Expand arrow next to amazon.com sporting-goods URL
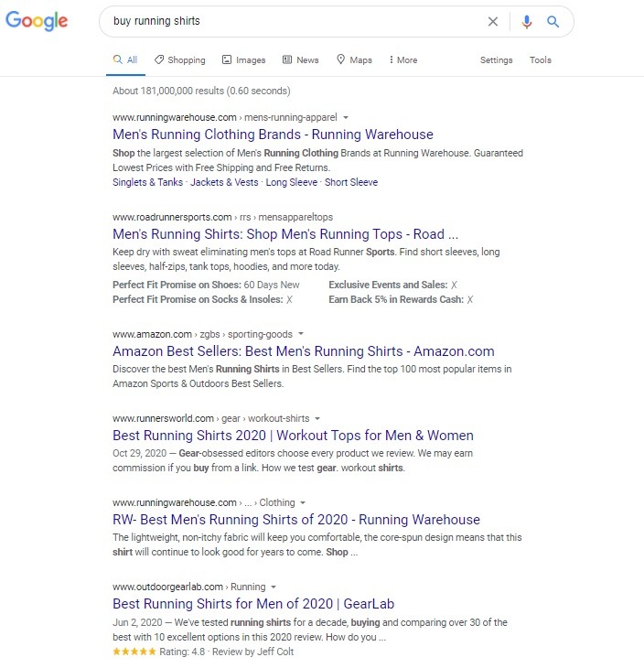Screen dimensions: 644x668 pyautogui.click(x=301, y=334)
